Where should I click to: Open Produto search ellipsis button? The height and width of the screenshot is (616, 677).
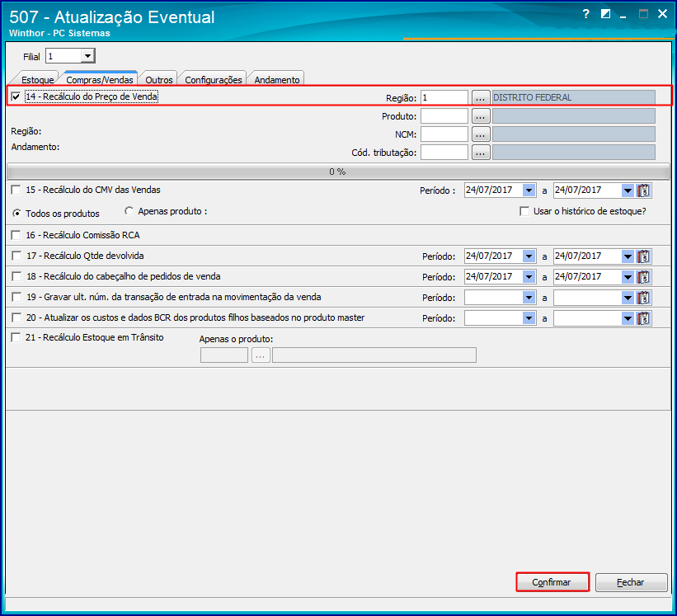point(481,116)
